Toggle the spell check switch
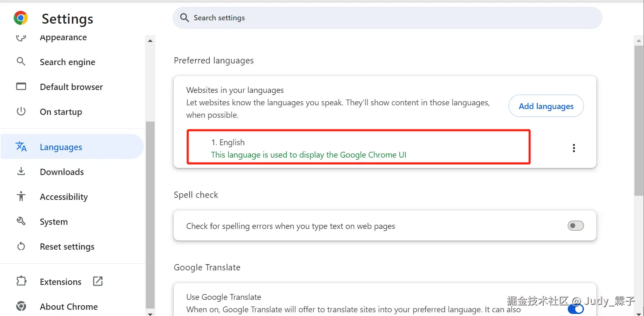 (575, 226)
